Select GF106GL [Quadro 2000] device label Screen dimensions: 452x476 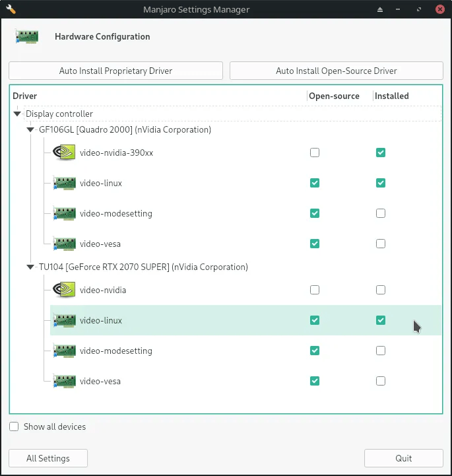coord(125,130)
